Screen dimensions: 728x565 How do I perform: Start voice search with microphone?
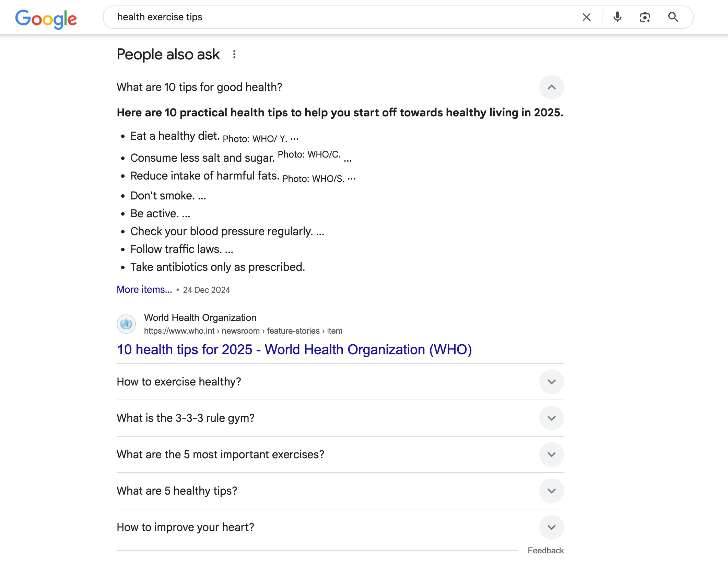[x=617, y=17]
